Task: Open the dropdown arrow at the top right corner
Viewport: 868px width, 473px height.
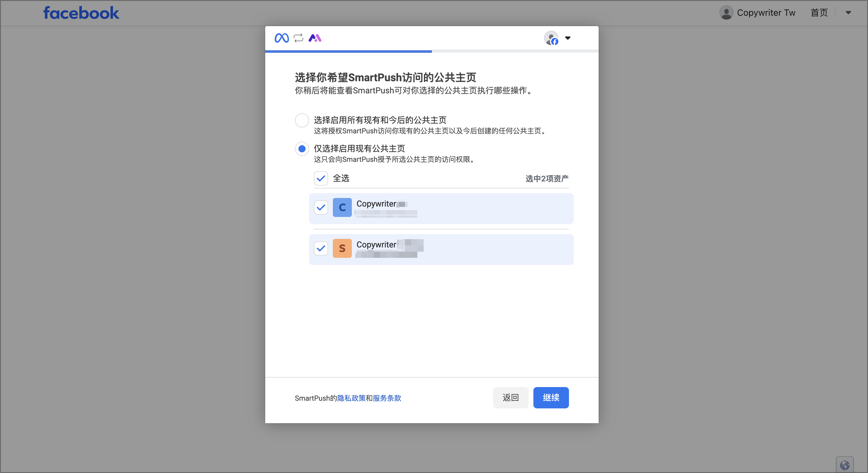Action: click(848, 12)
